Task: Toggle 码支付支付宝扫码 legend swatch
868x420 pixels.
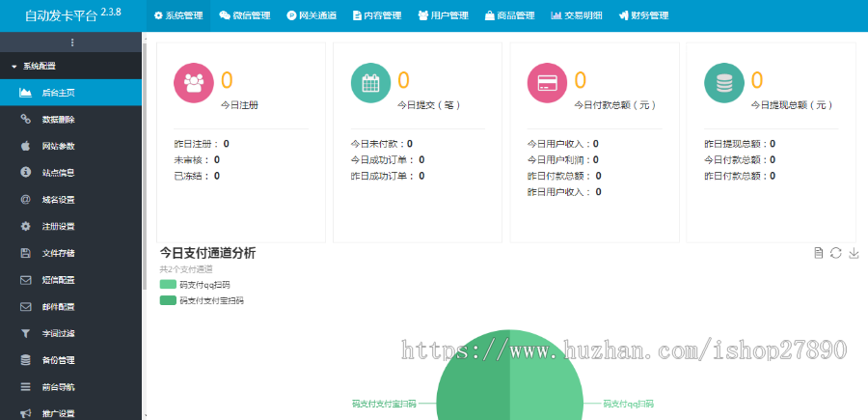Action: point(168,301)
